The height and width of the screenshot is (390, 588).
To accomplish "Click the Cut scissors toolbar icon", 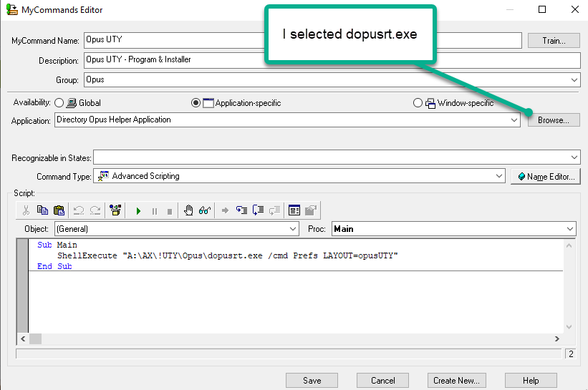I will point(26,210).
